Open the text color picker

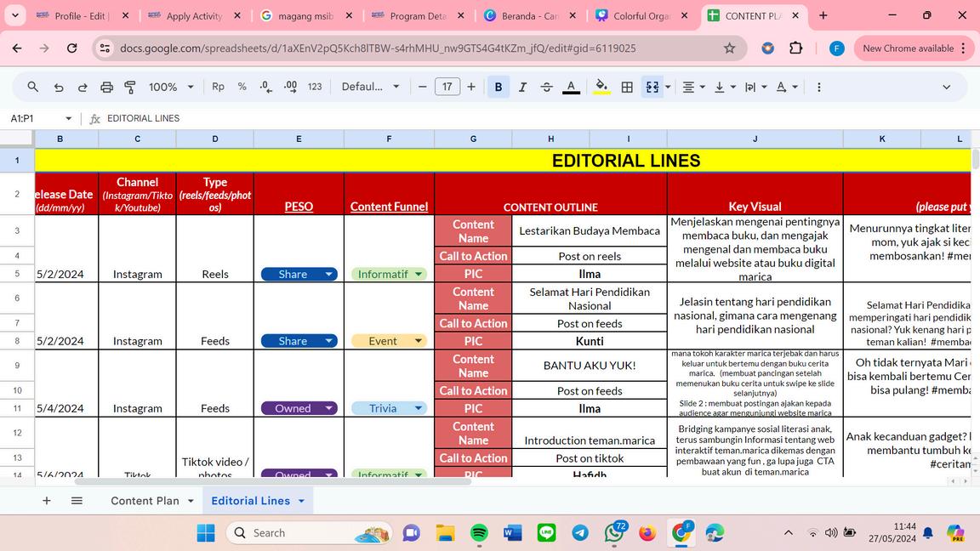pos(571,87)
